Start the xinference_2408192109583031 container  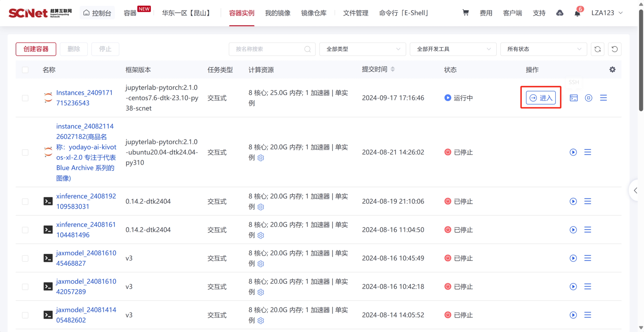(573, 201)
